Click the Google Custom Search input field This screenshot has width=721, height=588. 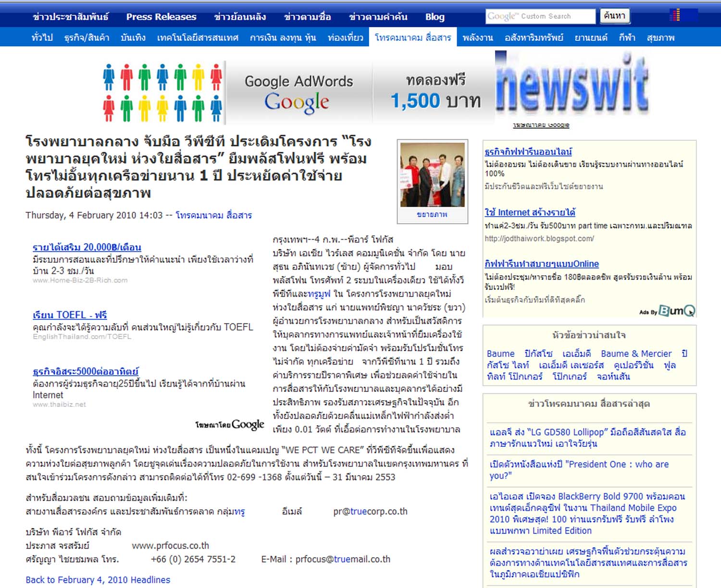(540, 16)
